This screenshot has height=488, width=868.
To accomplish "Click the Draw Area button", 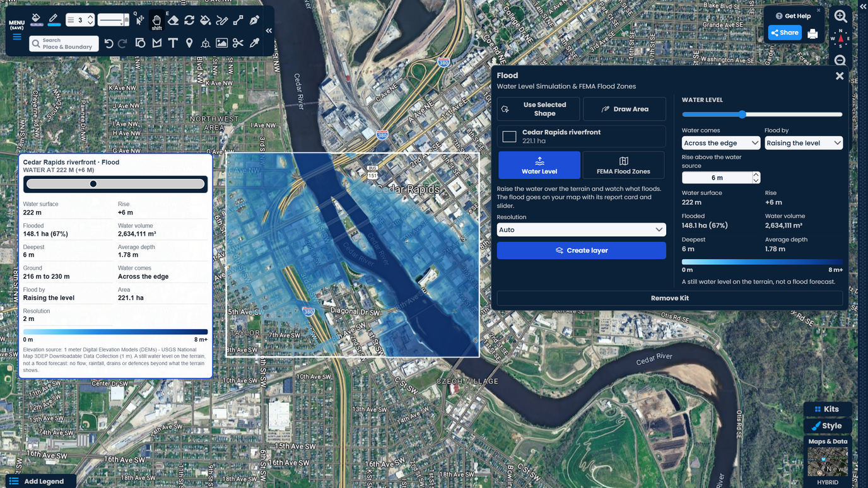I will [625, 109].
